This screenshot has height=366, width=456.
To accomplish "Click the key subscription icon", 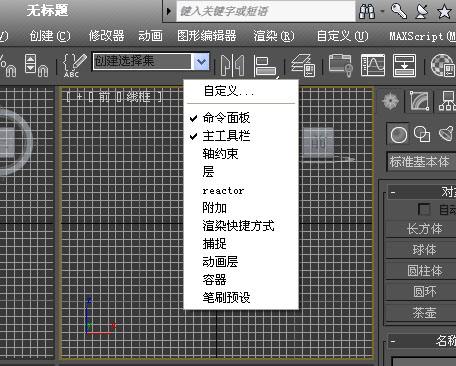I will [x=399, y=11].
